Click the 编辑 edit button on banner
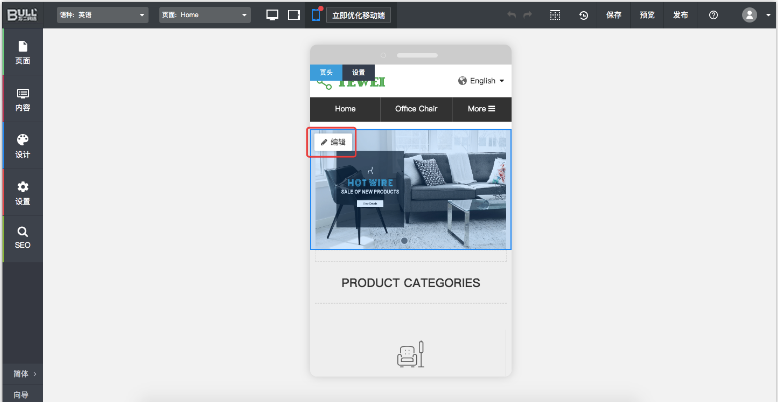778x402 pixels. 333,142
